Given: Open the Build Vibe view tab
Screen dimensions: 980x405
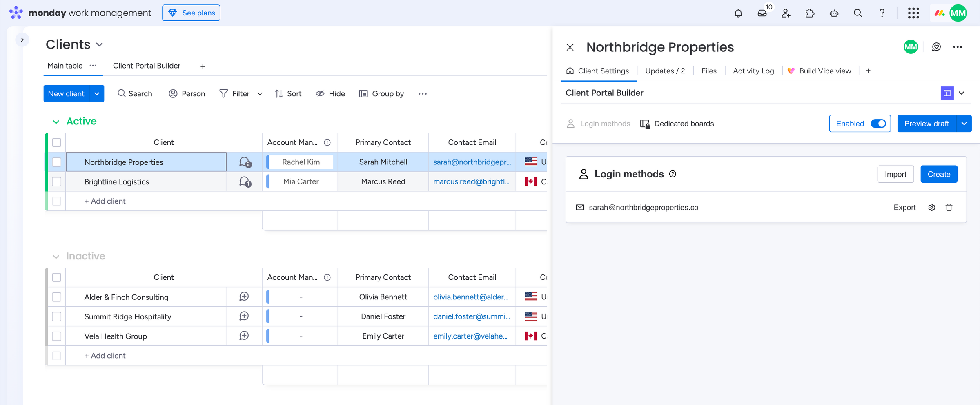Looking at the screenshot, I should [819, 71].
